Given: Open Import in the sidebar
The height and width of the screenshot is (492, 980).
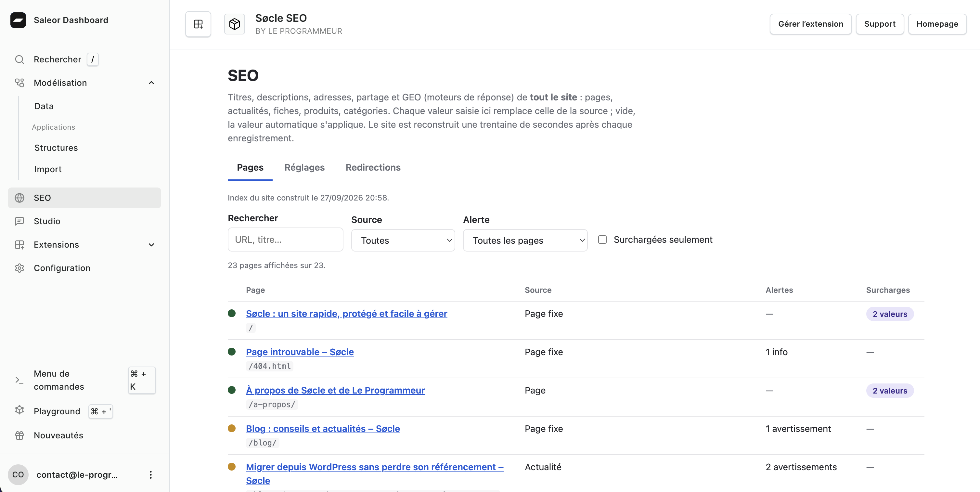Looking at the screenshot, I should point(48,169).
